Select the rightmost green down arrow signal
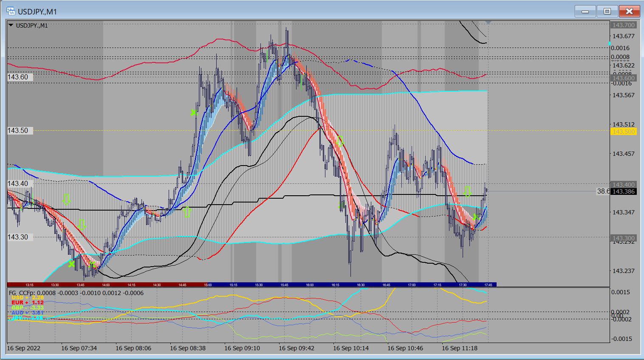The height and width of the screenshot is (360, 644). coord(467,191)
